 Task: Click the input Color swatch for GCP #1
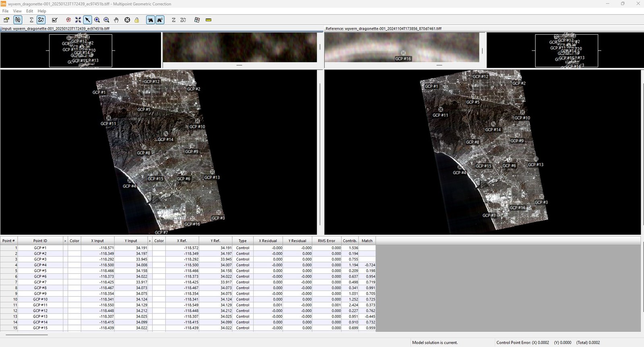click(x=74, y=248)
